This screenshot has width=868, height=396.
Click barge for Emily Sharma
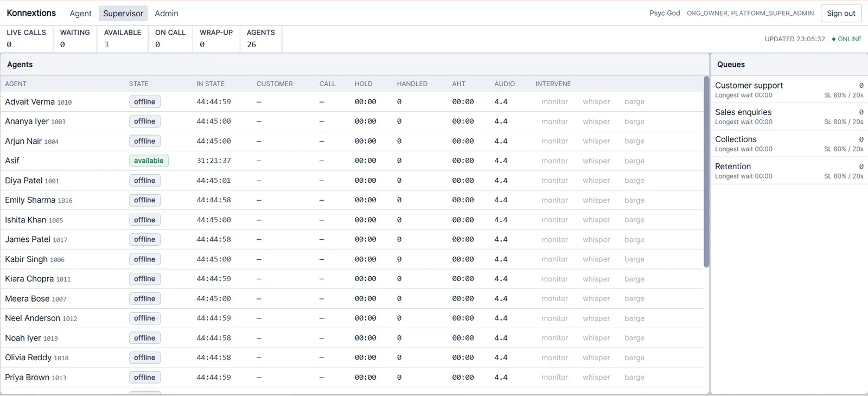[634, 200]
